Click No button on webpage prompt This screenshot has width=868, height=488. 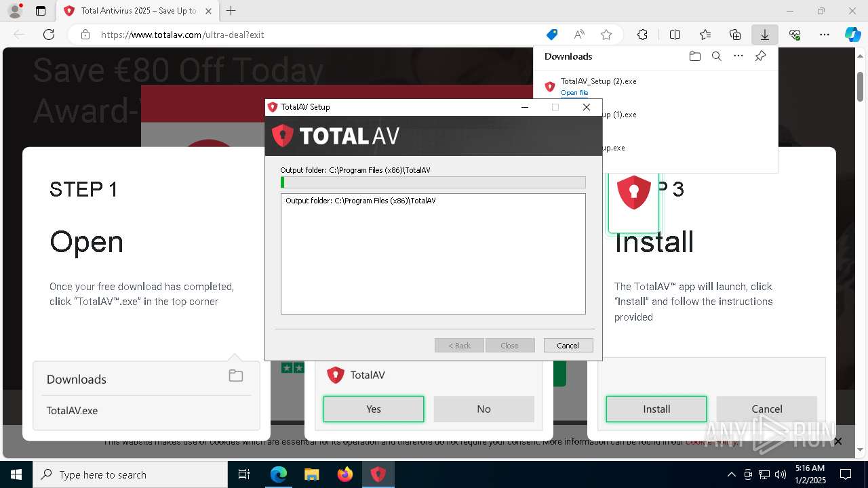click(x=484, y=409)
